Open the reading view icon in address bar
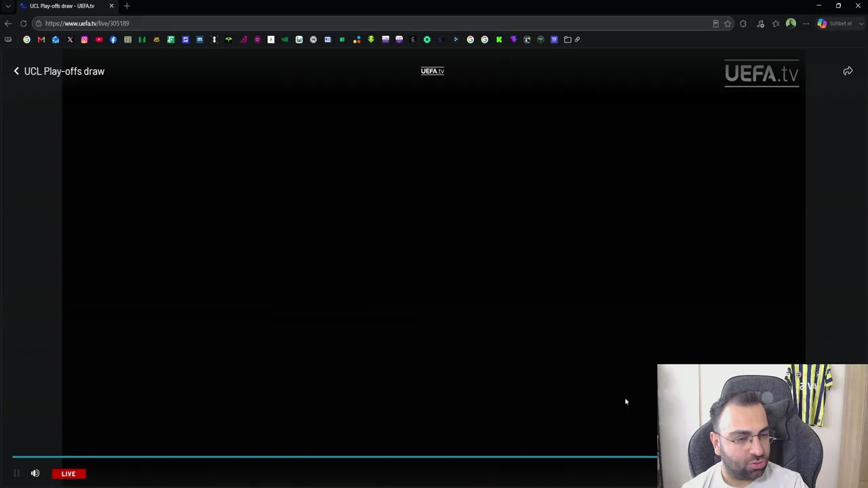Viewport: 868px width, 488px height. click(x=715, y=23)
